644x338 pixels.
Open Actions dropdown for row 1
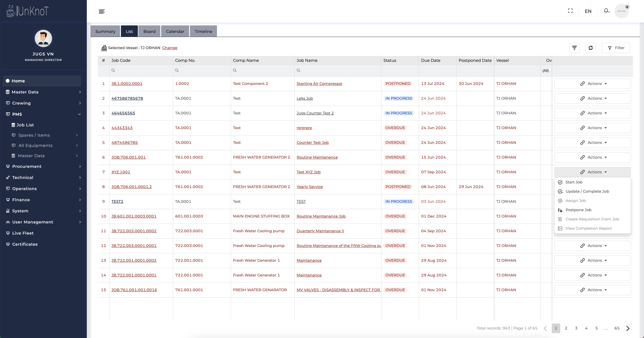(x=592, y=84)
